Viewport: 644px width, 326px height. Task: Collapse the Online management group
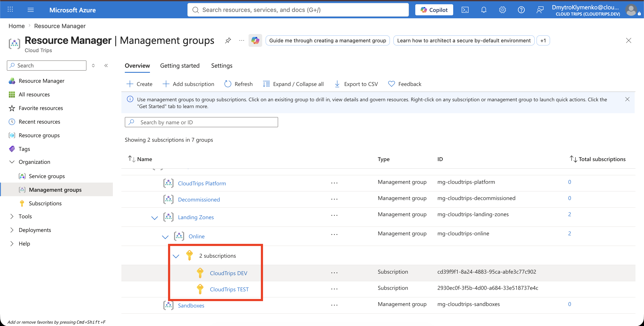(x=165, y=237)
